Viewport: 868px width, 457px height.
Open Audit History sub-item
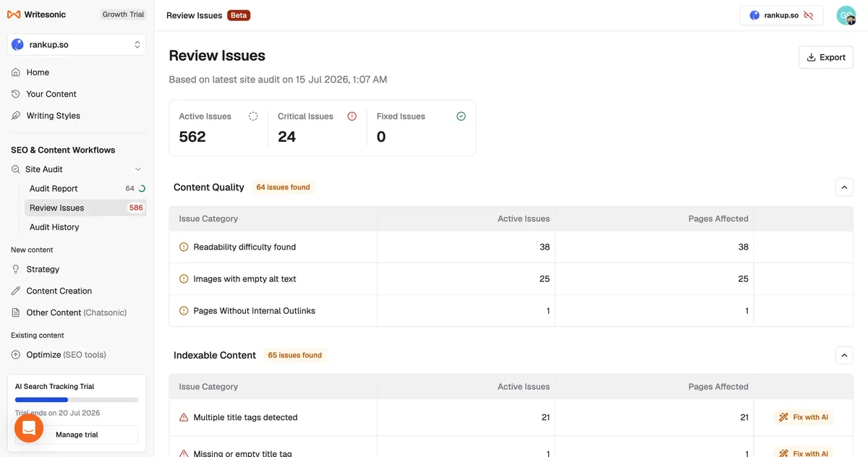(54, 227)
